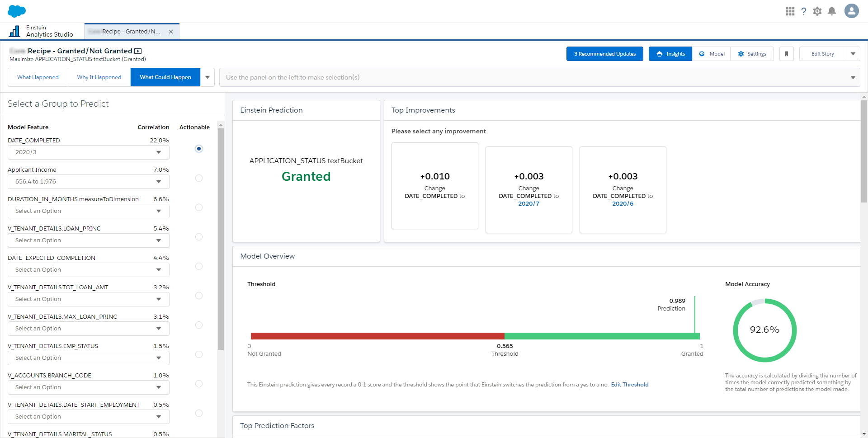Click the bookmark icon button
The height and width of the screenshot is (438, 868).
click(787, 54)
